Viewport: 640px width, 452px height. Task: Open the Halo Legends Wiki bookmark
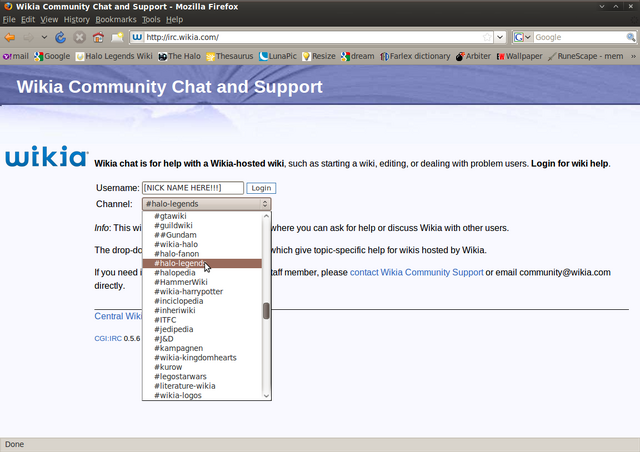[114, 56]
